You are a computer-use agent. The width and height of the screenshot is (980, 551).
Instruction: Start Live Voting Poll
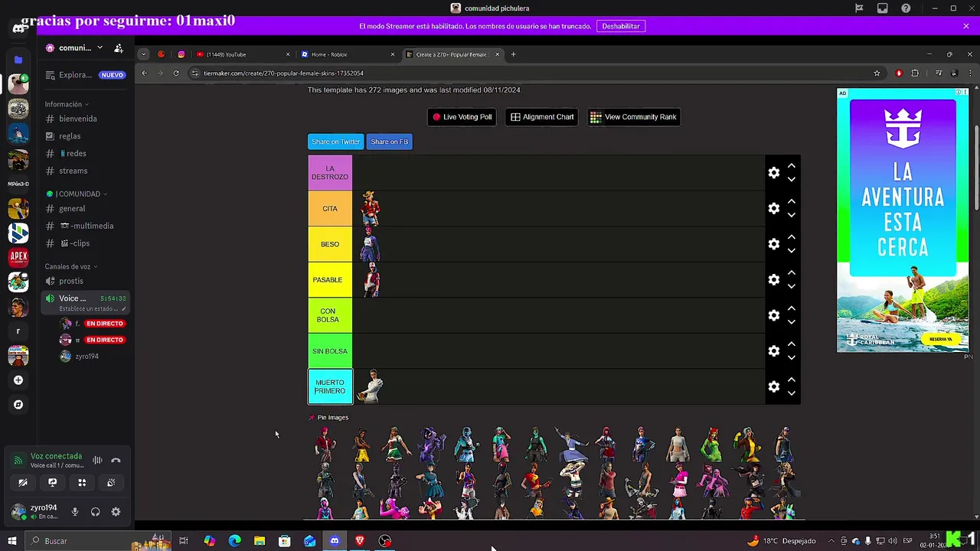tap(462, 117)
